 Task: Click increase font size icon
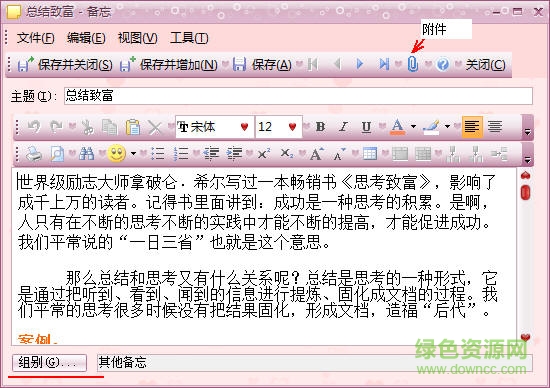(x=317, y=154)
